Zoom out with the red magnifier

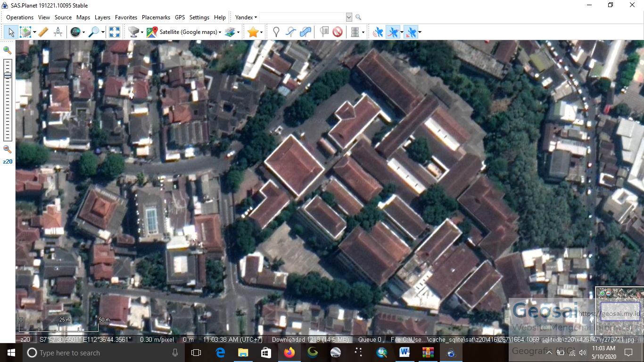7,149
